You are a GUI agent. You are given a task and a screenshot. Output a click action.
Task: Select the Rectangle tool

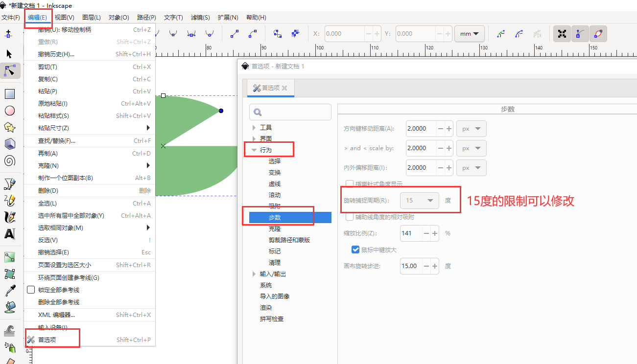pos(9,93)
